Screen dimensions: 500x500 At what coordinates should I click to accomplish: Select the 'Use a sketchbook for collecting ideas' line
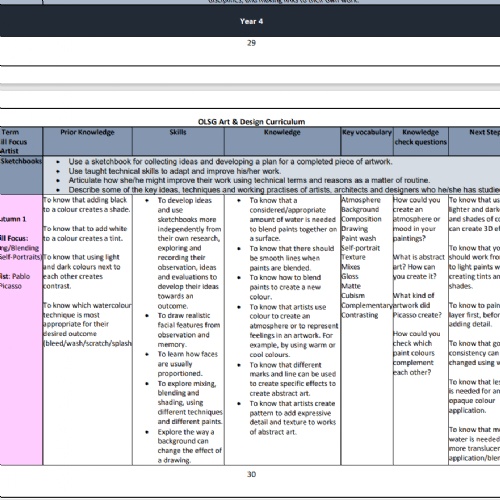click(230, 162)
